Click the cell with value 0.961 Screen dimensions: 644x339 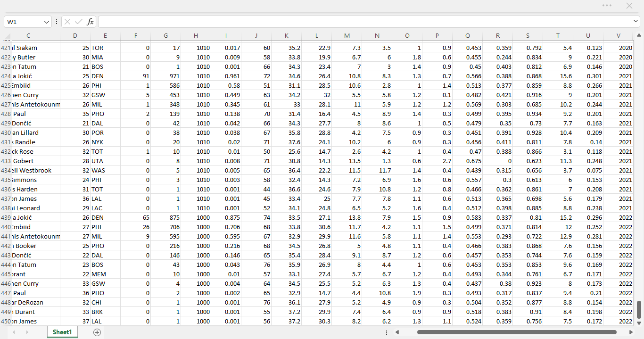coord(226,76)
